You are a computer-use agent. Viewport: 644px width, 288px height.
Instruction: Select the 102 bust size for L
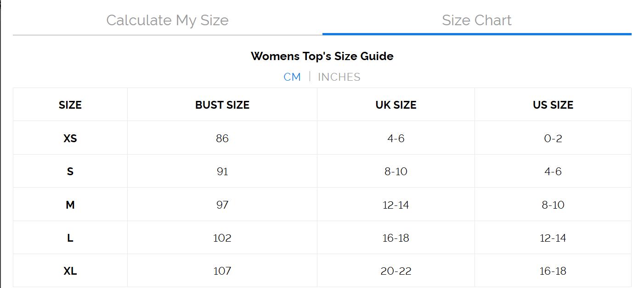(x=222, y=238)
